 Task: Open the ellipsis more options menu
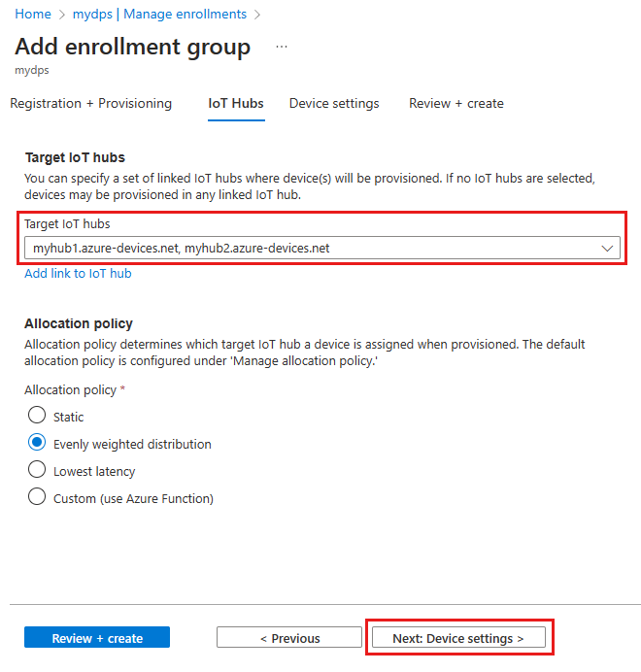point(282,47)
